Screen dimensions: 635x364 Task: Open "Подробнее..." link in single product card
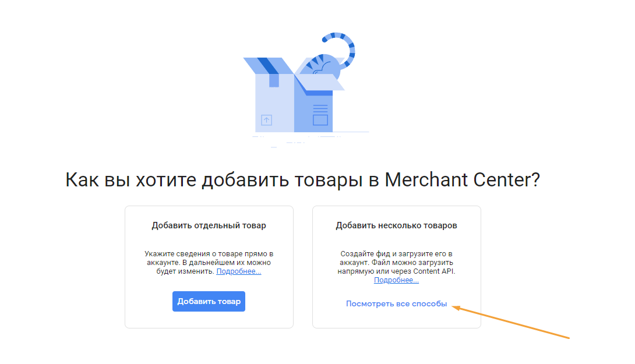[x=238, y=271]
